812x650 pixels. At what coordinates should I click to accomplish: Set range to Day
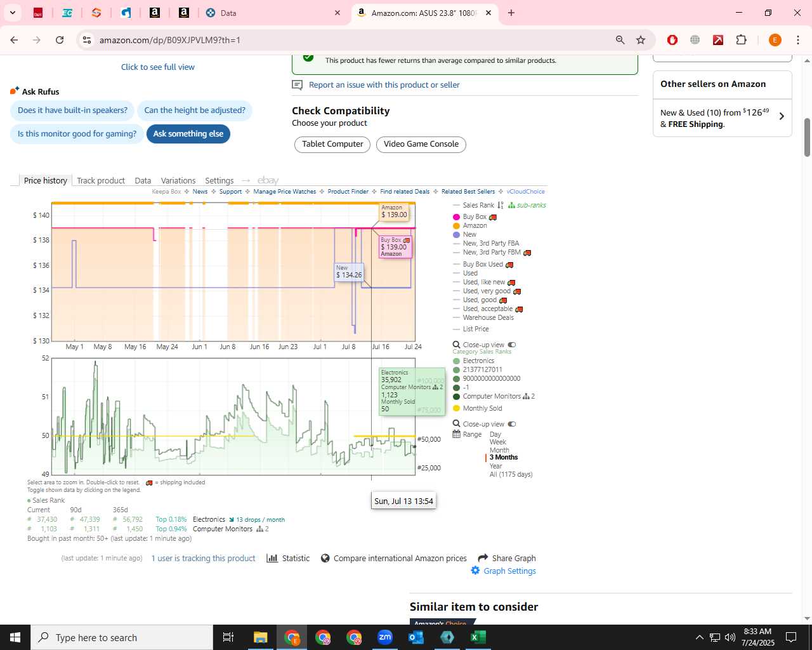pyautogui.click(x=495, y=435)
